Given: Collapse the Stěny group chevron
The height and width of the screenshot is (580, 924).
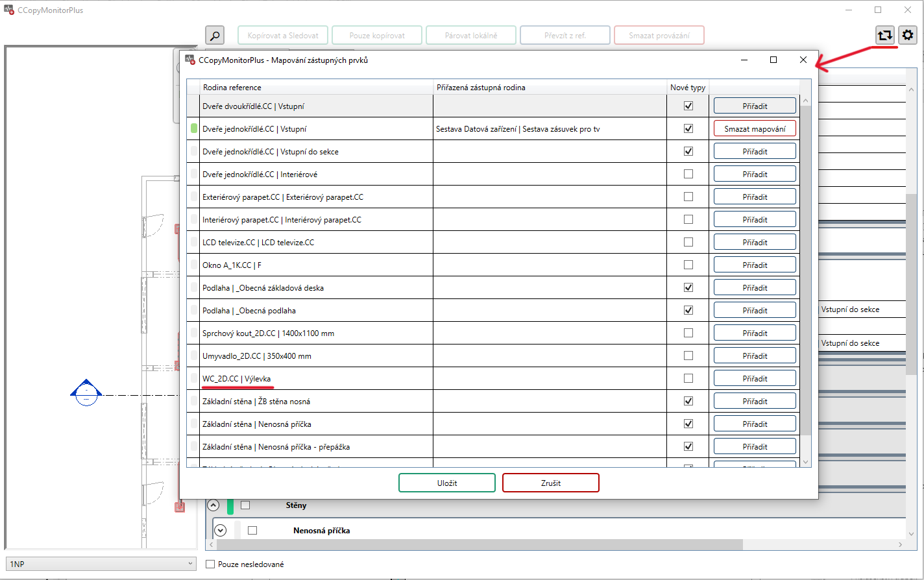Looking at the screenshot, I should pos(213,505).
